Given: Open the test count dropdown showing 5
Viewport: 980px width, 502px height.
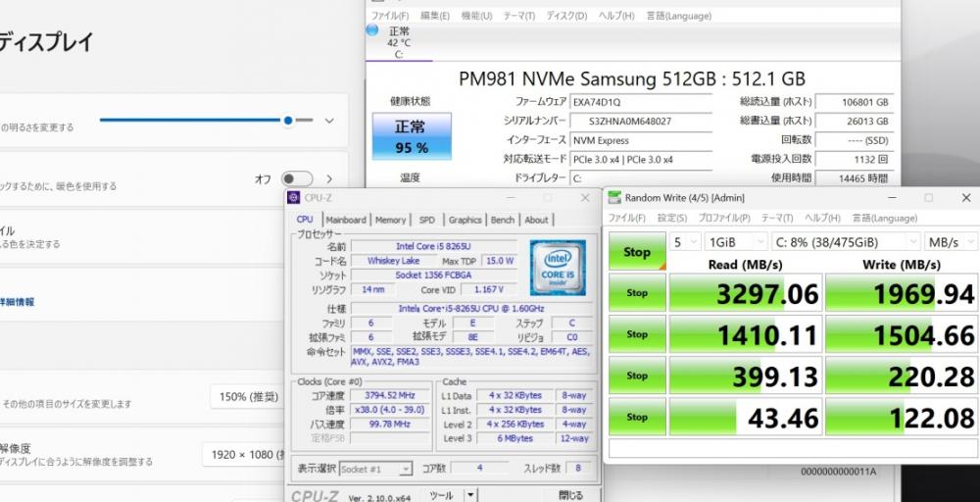Looking at the screenshot, I should tap(685, 242).
